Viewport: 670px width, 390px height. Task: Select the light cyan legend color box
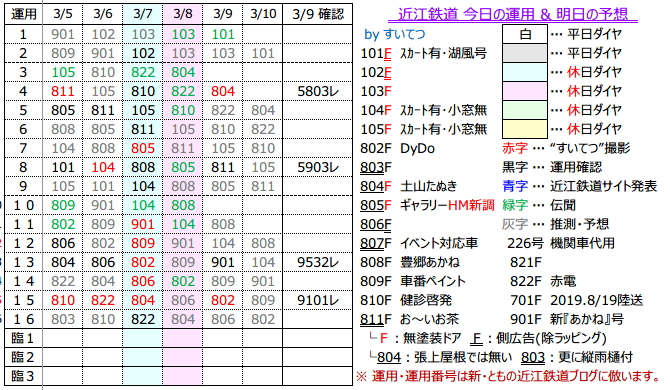[525, 72]
